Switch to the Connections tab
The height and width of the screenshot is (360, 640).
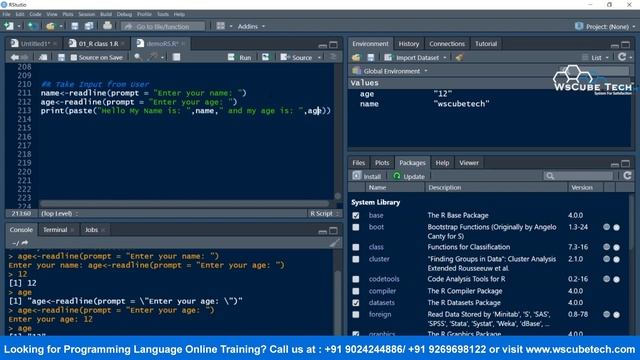(447, 44)
